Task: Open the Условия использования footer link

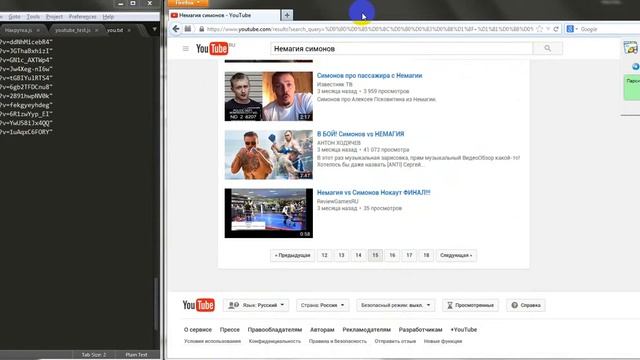Action: [212, 341]
